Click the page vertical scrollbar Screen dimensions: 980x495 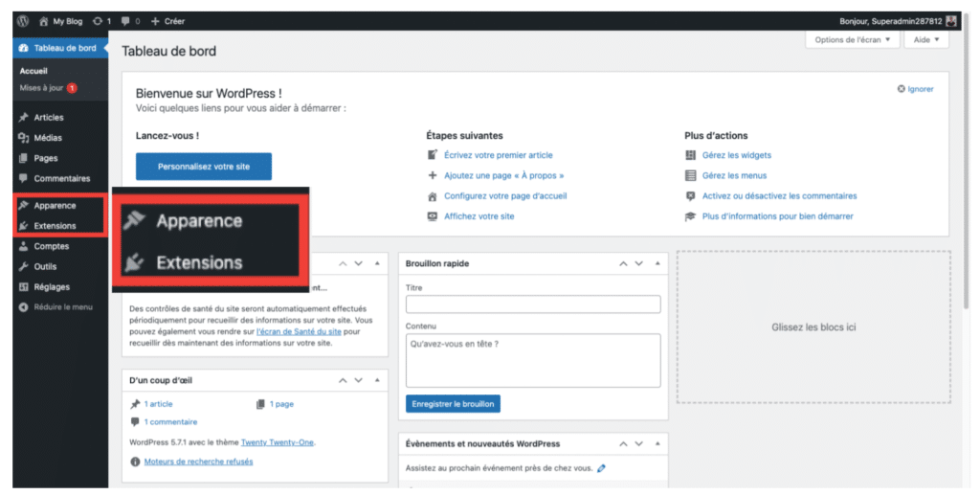click(x=966, y=163)
